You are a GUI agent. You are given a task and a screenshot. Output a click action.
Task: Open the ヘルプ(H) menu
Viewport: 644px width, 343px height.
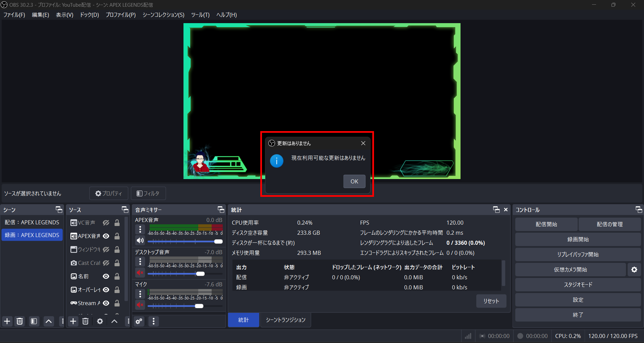(x=226, y=15)
